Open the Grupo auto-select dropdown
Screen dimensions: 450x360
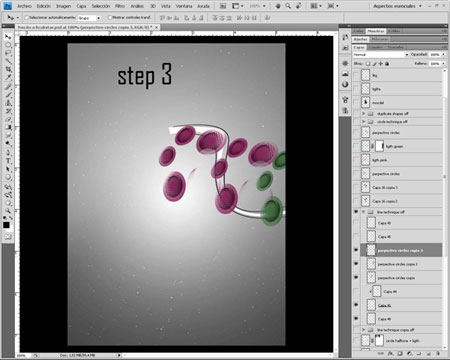click(x=89, y=18)
